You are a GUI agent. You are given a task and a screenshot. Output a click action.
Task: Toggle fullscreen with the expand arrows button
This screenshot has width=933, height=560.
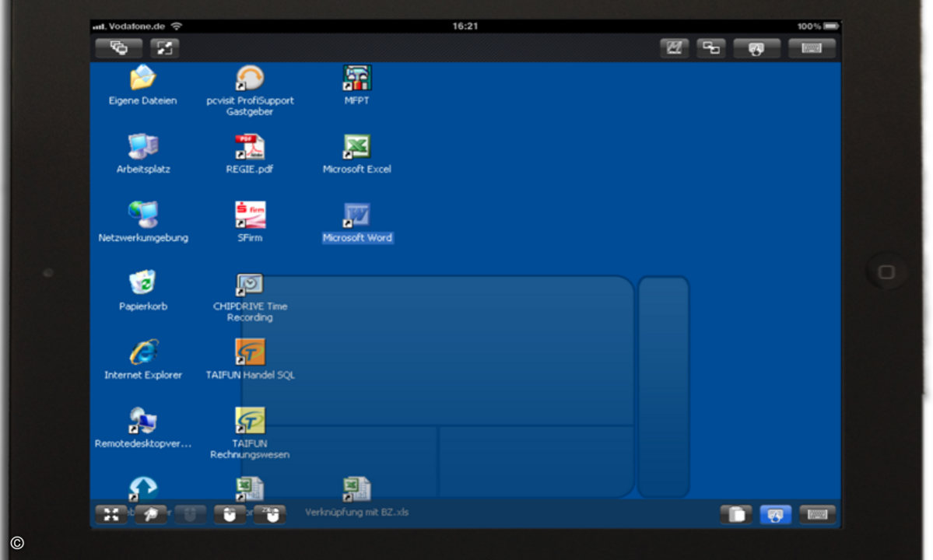(x=165, y=48)
